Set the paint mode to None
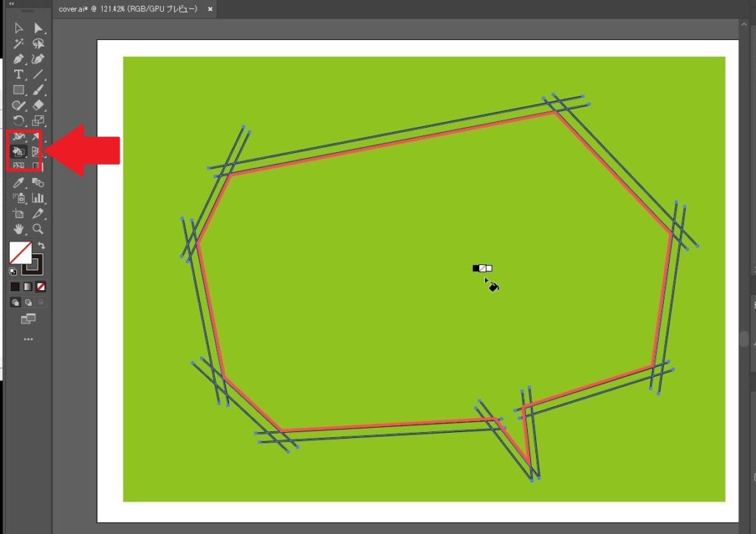 click(x=41, y=287)
